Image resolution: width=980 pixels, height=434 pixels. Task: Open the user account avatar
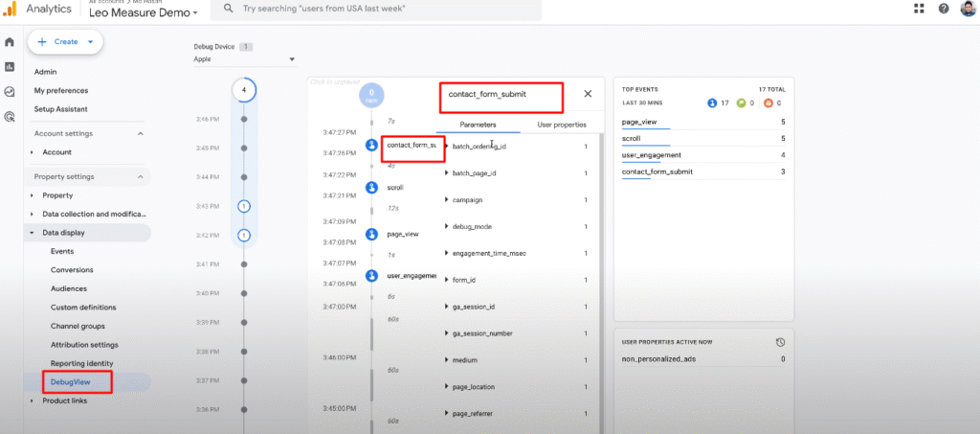968,8
